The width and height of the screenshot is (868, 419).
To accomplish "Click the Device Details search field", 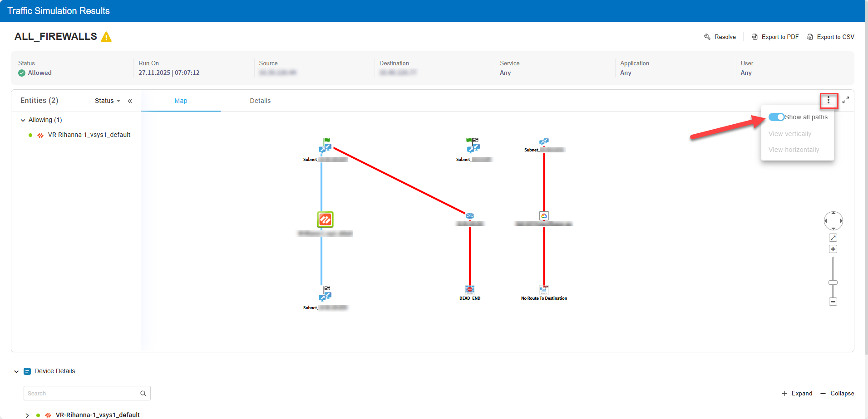I will [x=82, y=393].
